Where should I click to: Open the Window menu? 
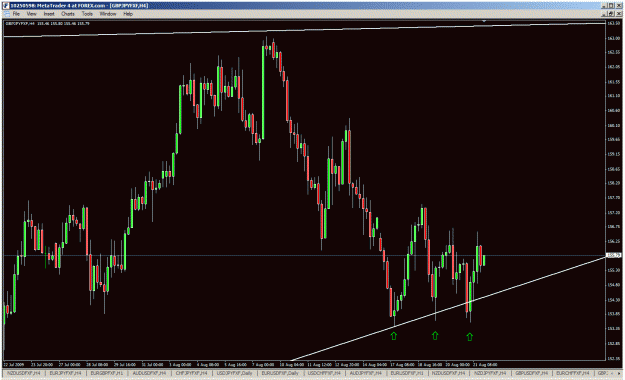108,14
